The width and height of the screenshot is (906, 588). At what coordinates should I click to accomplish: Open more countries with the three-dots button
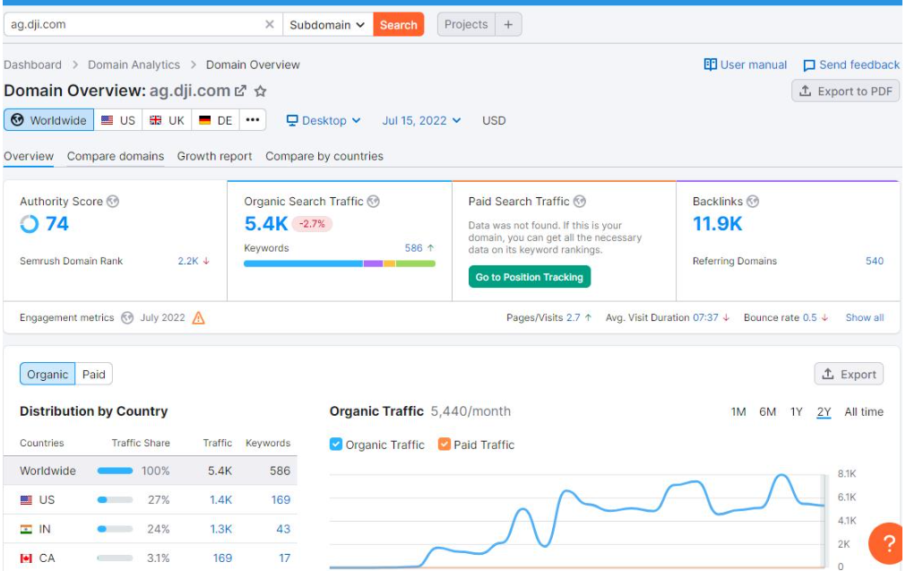[x=253, y=120]
